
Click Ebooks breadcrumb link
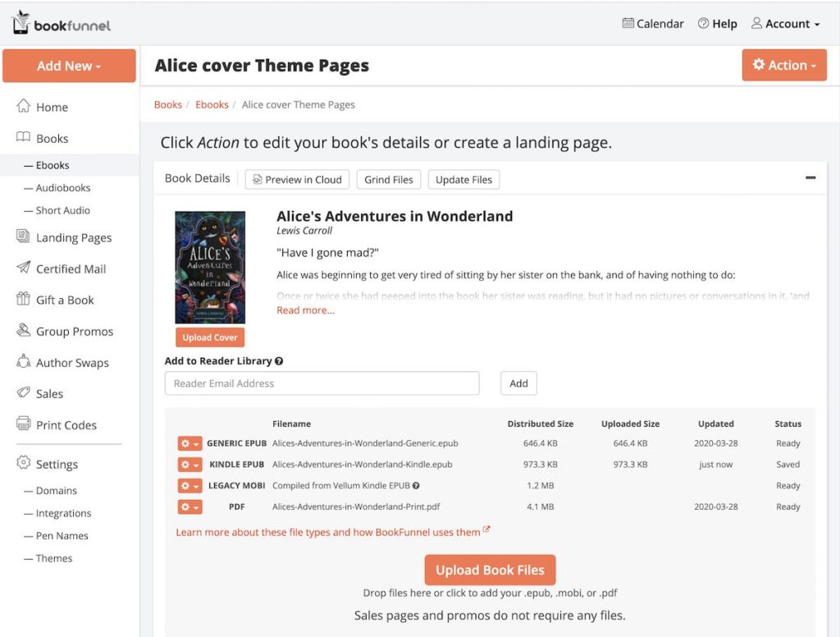(212, 104)
